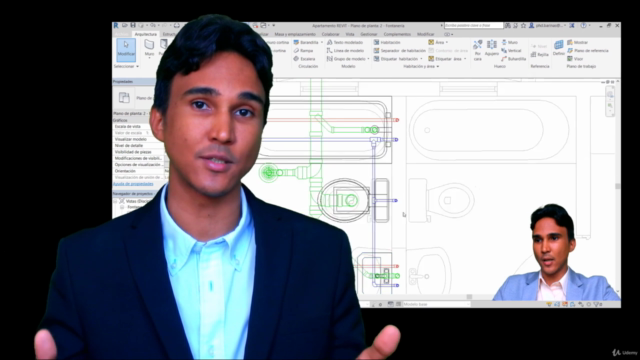Click the Orientación property row

click(140, 171)
